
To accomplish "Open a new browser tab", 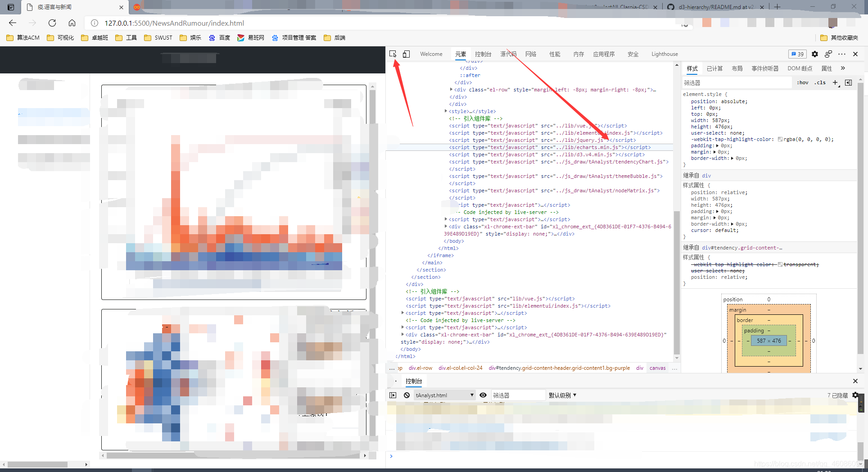I will (778, 7).
